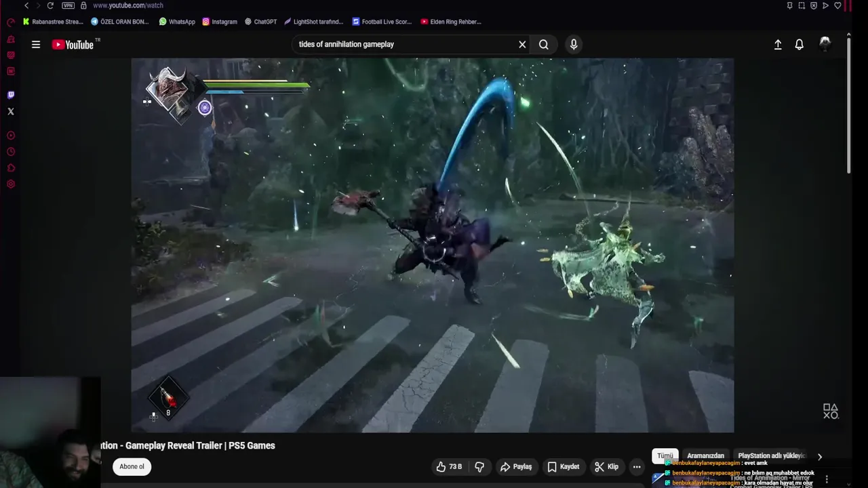Open the ChatGPT bookmark

(x=260, y=22)
